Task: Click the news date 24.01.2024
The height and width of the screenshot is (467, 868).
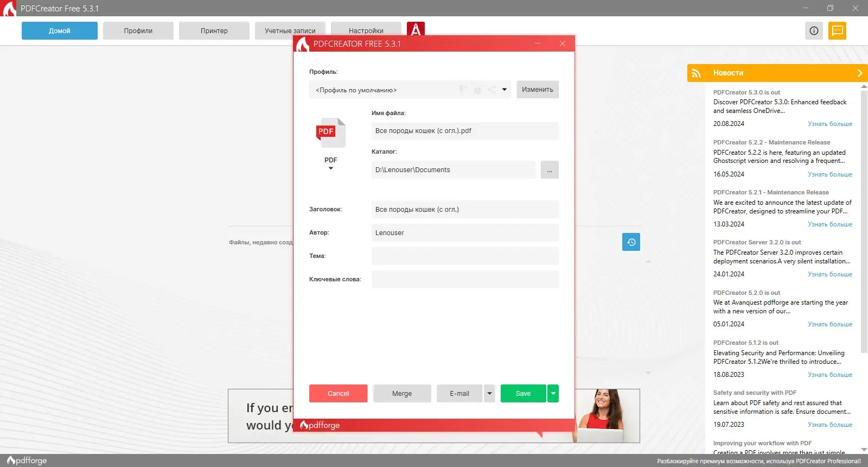Action: pos(729,274)
